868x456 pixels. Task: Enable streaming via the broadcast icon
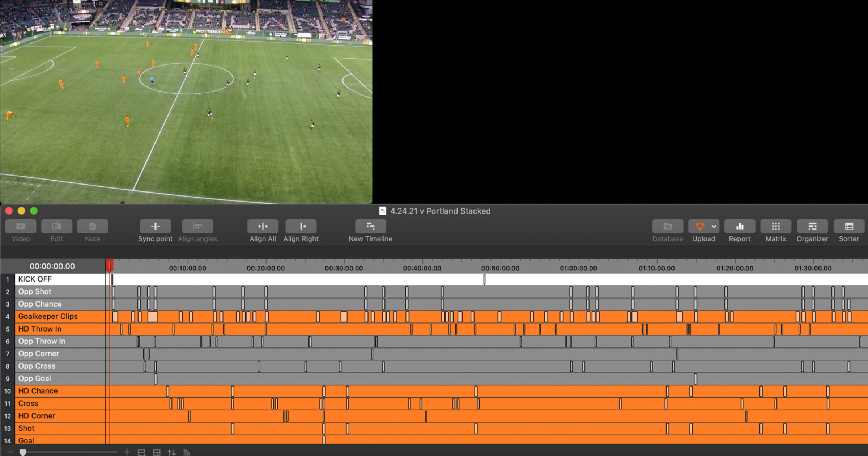click(x=186, y=452)
